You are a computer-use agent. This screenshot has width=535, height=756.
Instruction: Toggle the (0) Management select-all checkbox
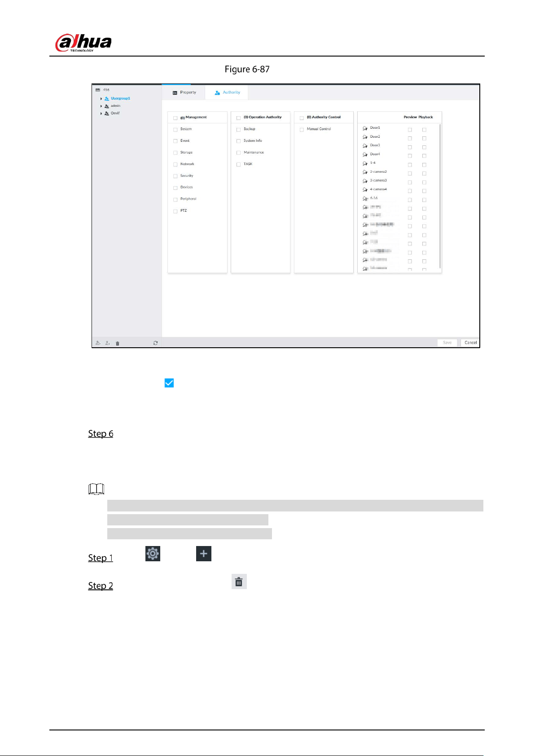click(x=175, y=118)
